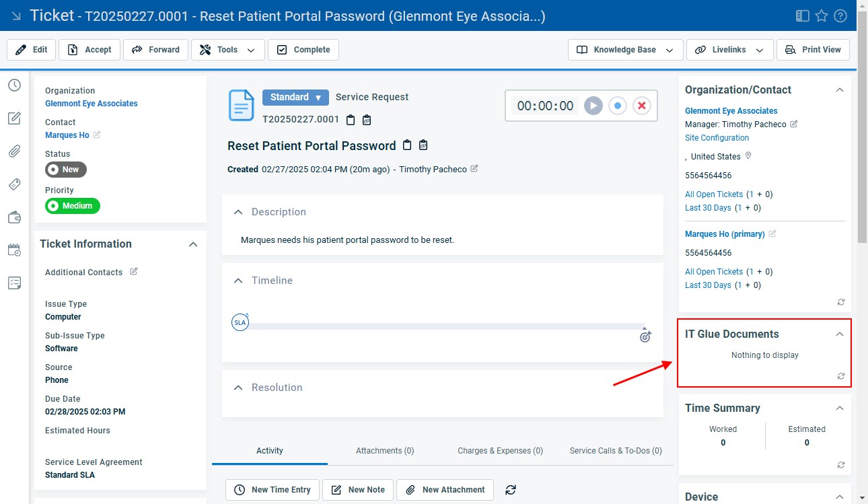Open the notes edit icon in left sidebar
This screenshot has width=868, height=504.
(x=14, y=118)
